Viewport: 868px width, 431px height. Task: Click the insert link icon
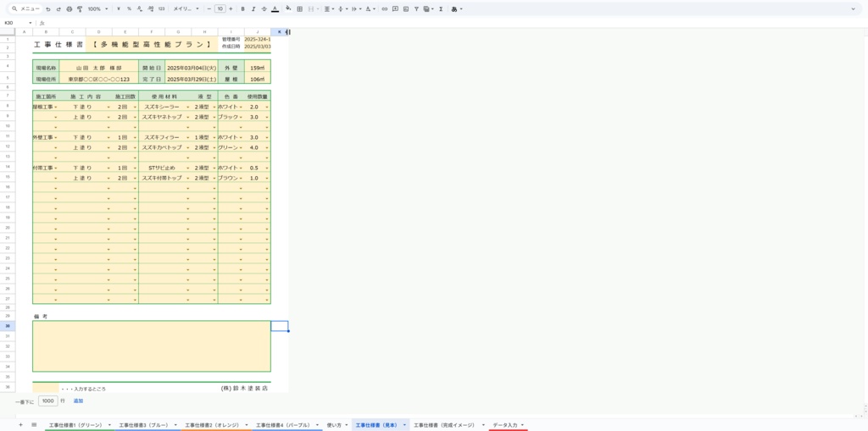pos(385,8)
